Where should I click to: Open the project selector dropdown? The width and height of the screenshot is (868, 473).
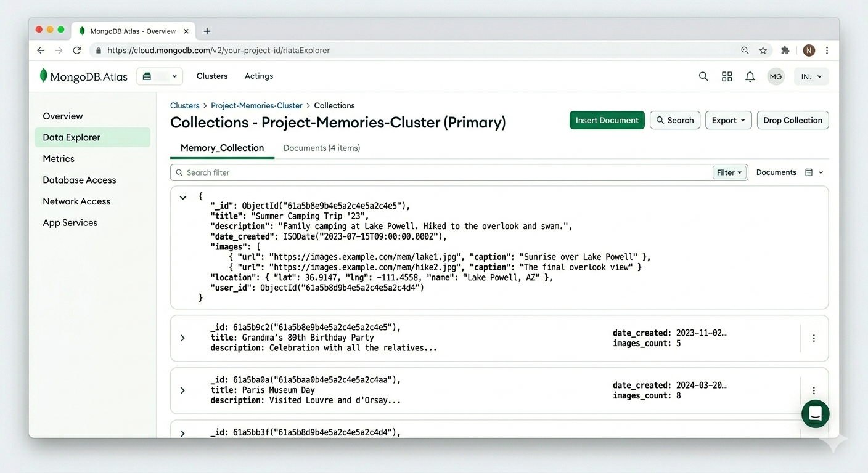click(x=160, y=76)
